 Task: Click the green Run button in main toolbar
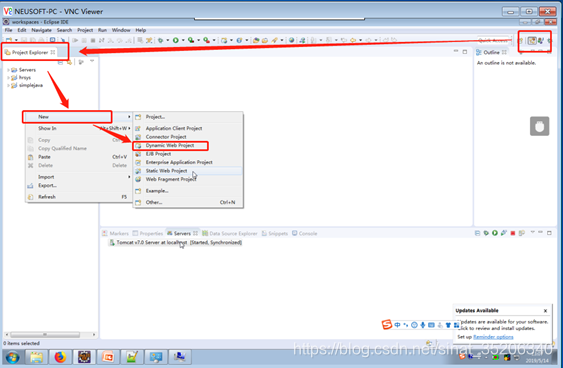coord(176,40)
